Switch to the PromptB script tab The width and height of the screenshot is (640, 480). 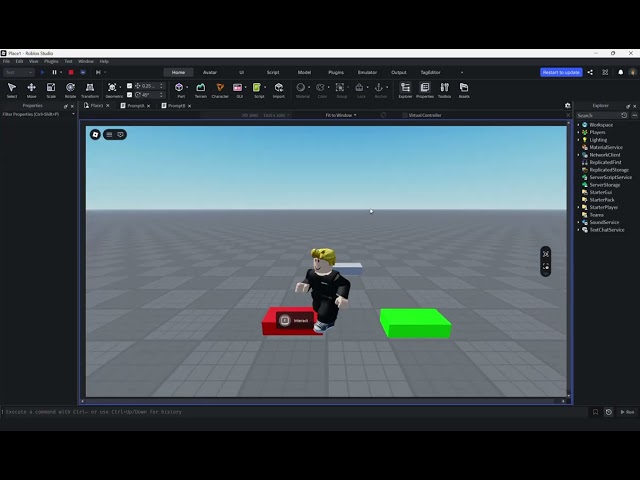click(x=176, y=106)
